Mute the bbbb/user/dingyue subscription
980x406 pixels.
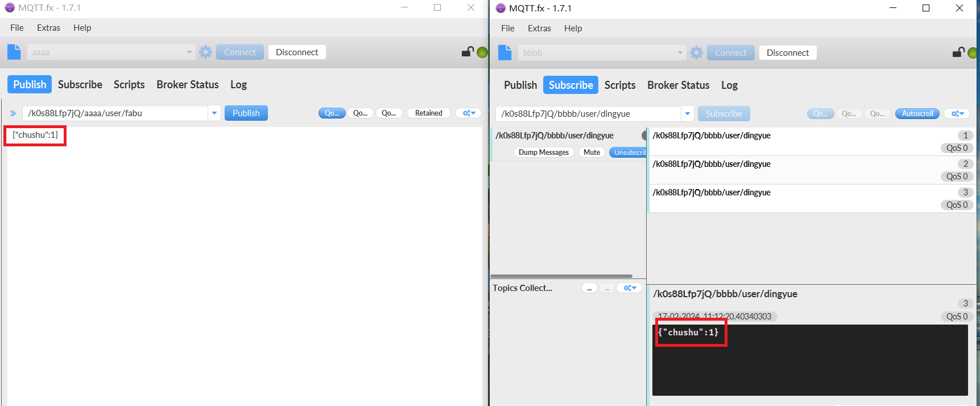coord(592,153)
